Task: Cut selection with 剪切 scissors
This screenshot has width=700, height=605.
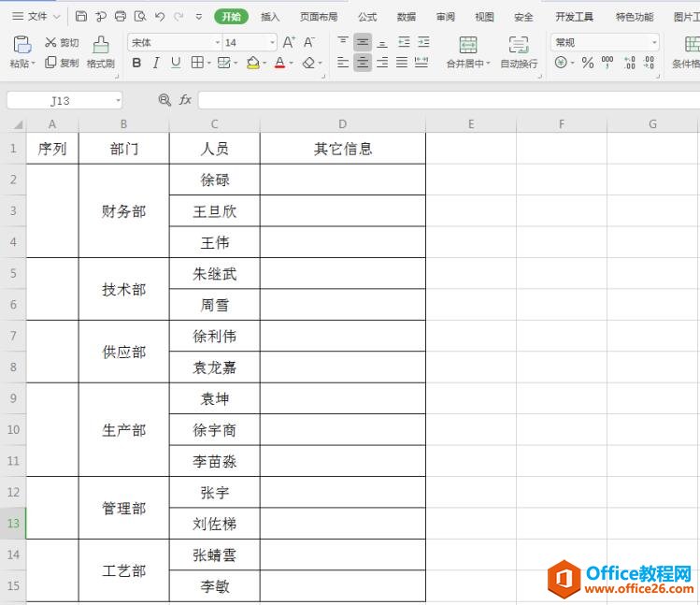Action: click(62, 42)
